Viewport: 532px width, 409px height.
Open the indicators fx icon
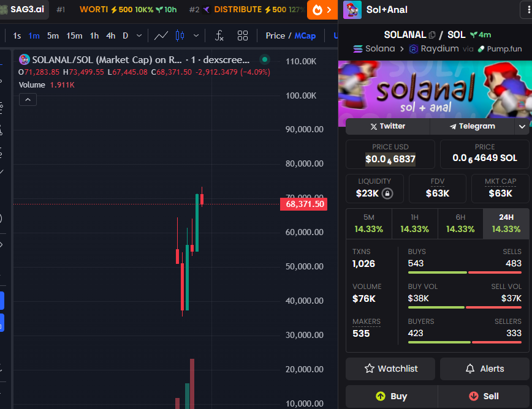(219, 36)
